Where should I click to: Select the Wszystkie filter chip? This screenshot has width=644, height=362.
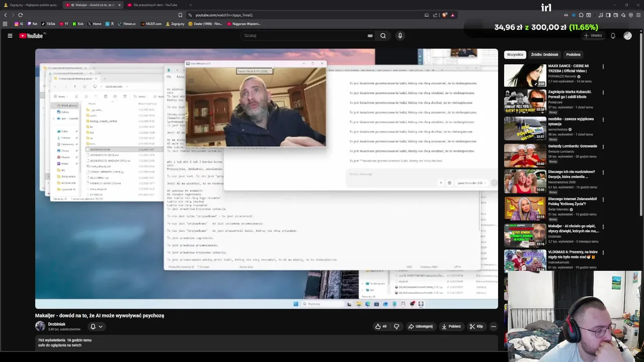coord(515,54)
